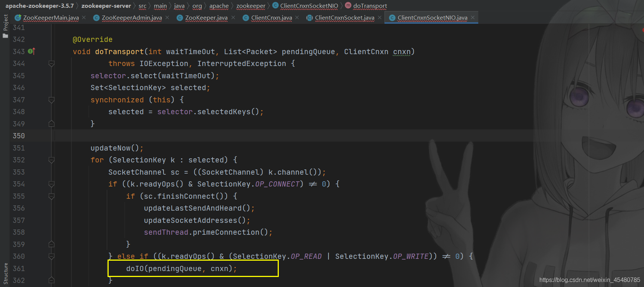Click the OP_CONNECT constant

(x=277, y=184)
